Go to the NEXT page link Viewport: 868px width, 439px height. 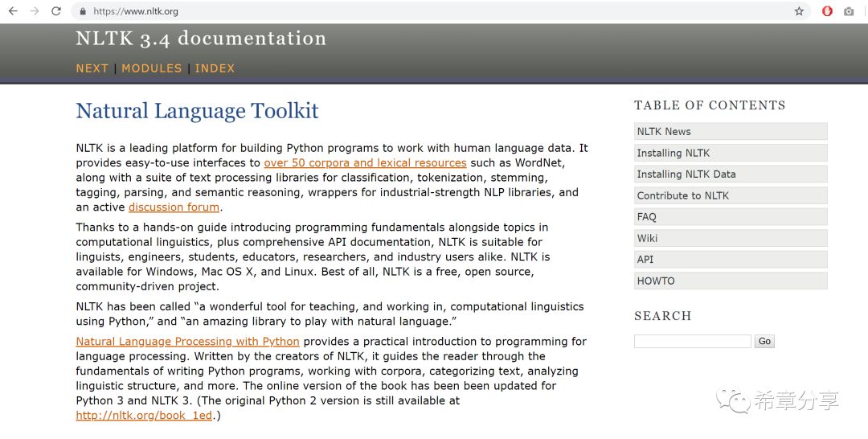[92, 68]
